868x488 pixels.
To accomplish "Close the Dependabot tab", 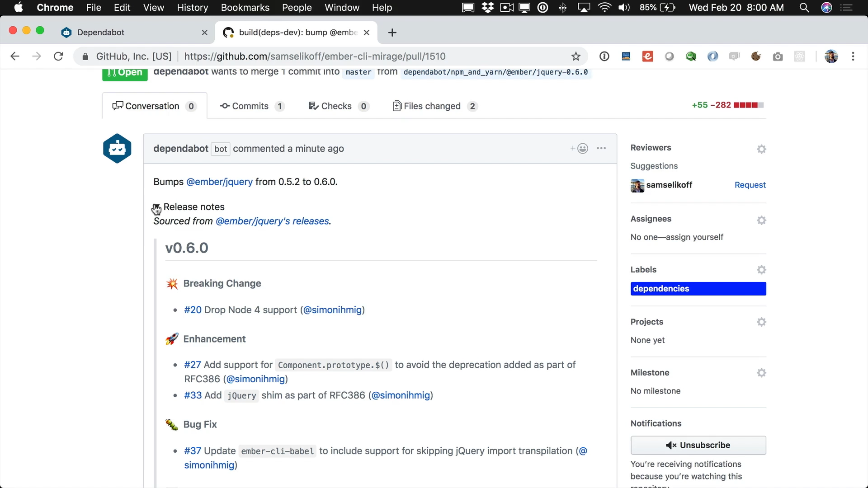I will pyautogui.click(x=204, y=33).
